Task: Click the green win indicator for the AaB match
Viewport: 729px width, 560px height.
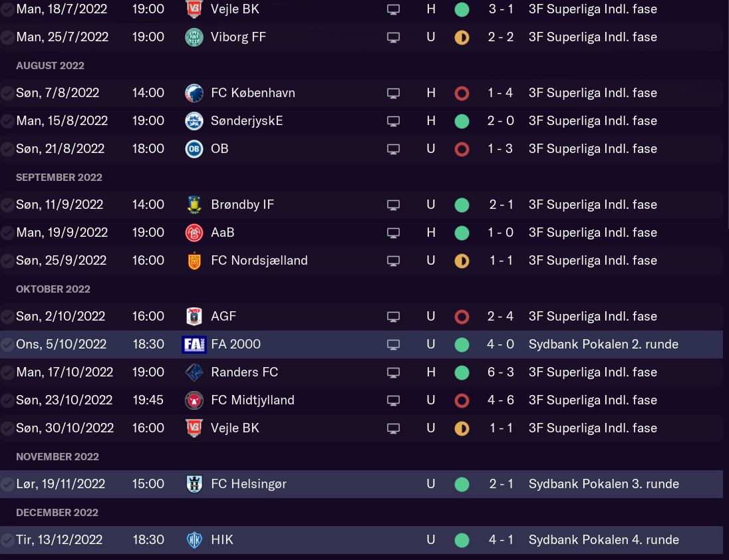Action: 462,233
